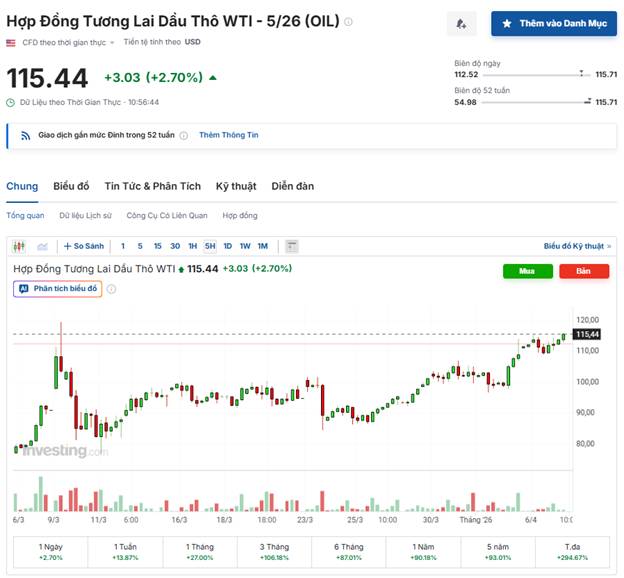
Task: Click the clock icon by real-time data
Action: (11, 102)
